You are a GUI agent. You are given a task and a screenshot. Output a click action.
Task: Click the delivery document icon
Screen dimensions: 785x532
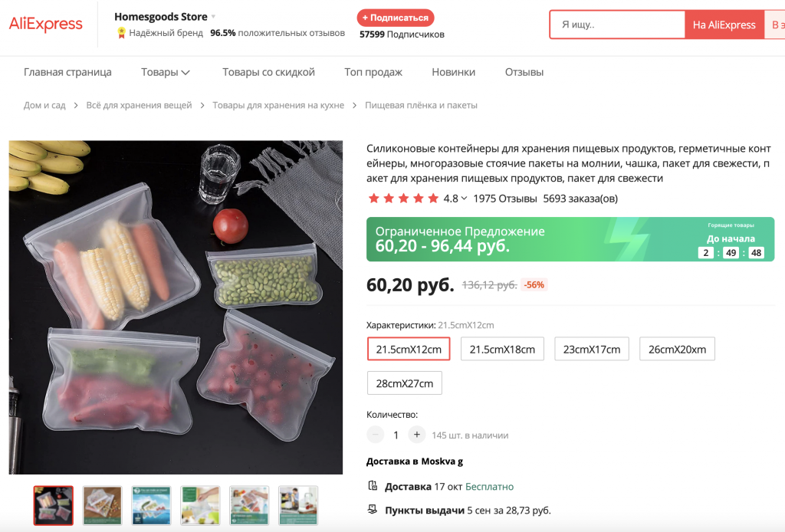pyautogui.click(x=373, y=486)
